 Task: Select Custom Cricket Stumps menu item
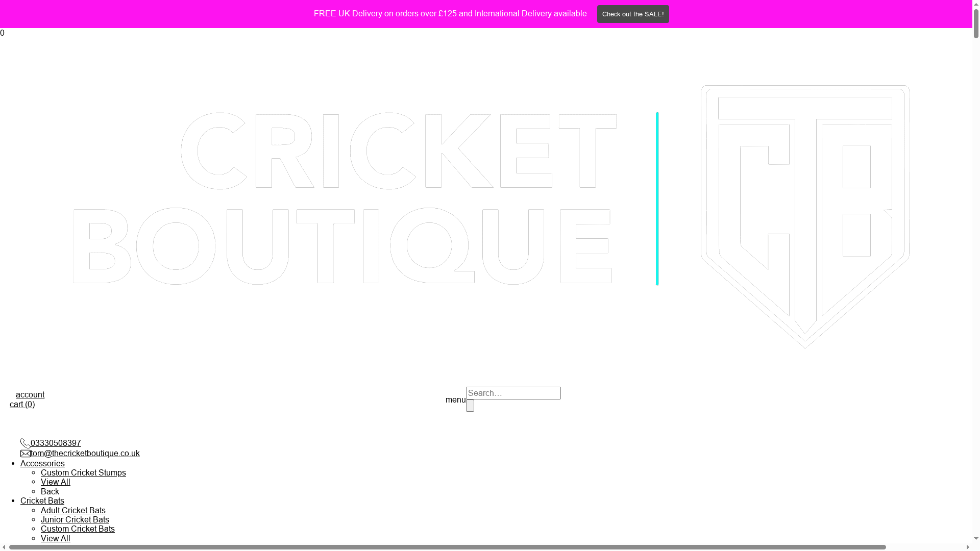(x=83, y=472)
